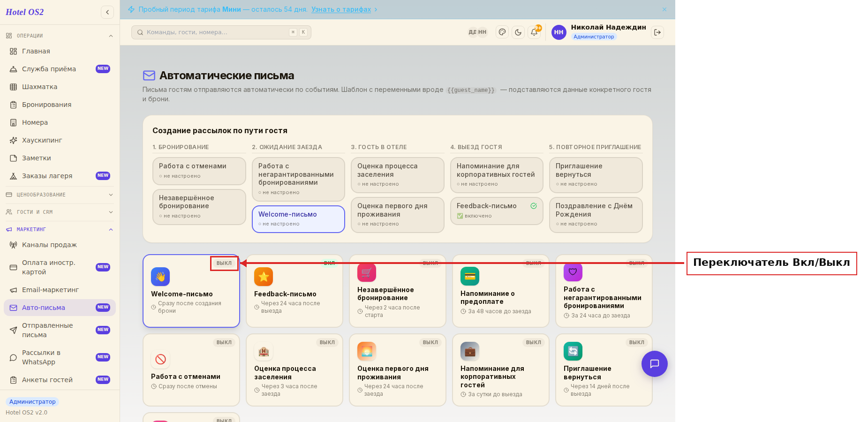
Task: Select Приглашение вернуться journey step card
Action: (596, 175)
